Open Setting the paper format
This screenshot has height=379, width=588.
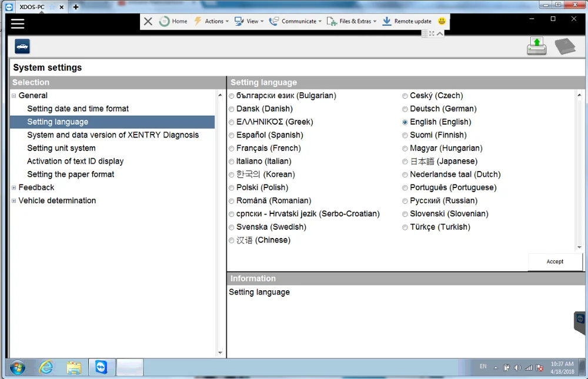point(71,175)
